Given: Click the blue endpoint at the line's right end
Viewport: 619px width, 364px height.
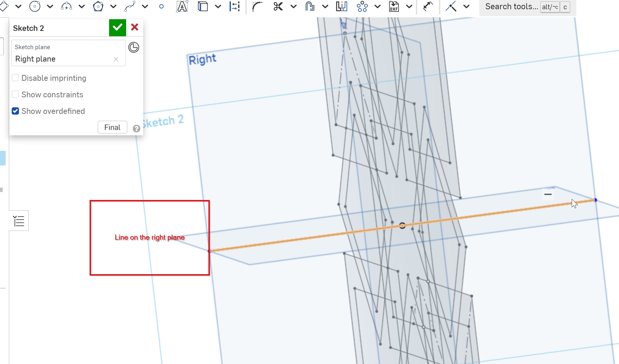Looking at the screenshot, I should tap(595, 200).
